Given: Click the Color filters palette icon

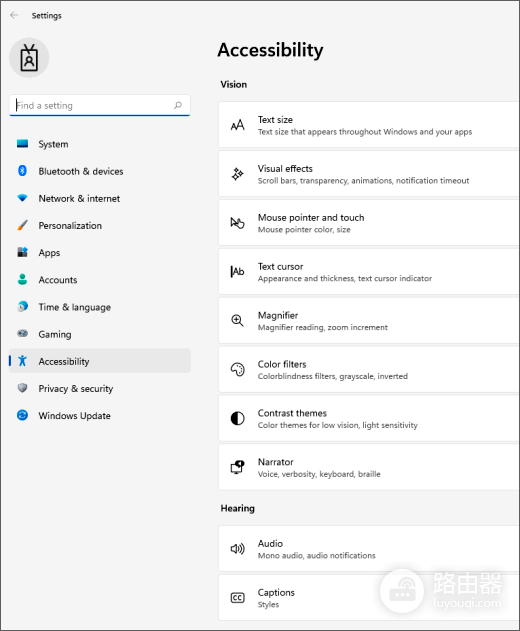Looking at the screenshot, I should (237, 369).
